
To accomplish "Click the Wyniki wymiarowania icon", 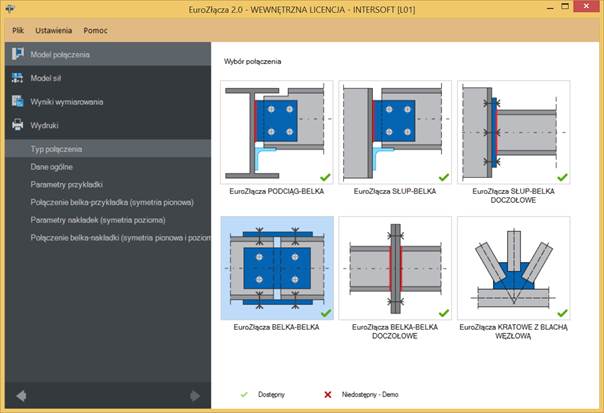I will tap(17, 101).
